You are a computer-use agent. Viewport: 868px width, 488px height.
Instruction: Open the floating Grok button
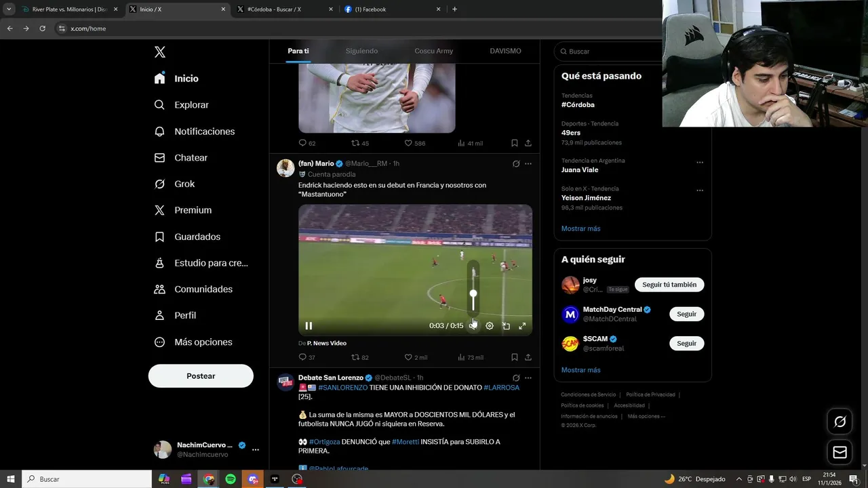[840, 422]
